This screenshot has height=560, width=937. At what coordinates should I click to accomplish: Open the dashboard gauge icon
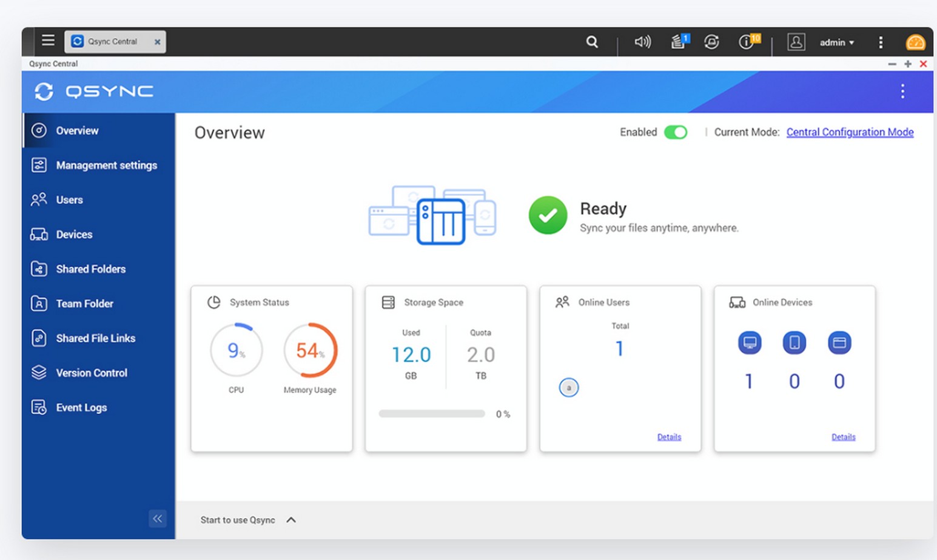pos(915,42)
